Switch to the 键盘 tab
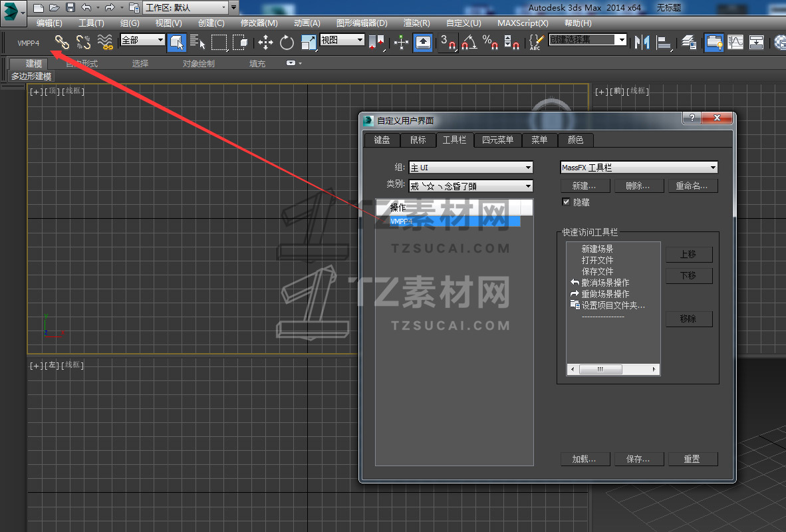Screen dimensions: 786x532 point(382,140)
